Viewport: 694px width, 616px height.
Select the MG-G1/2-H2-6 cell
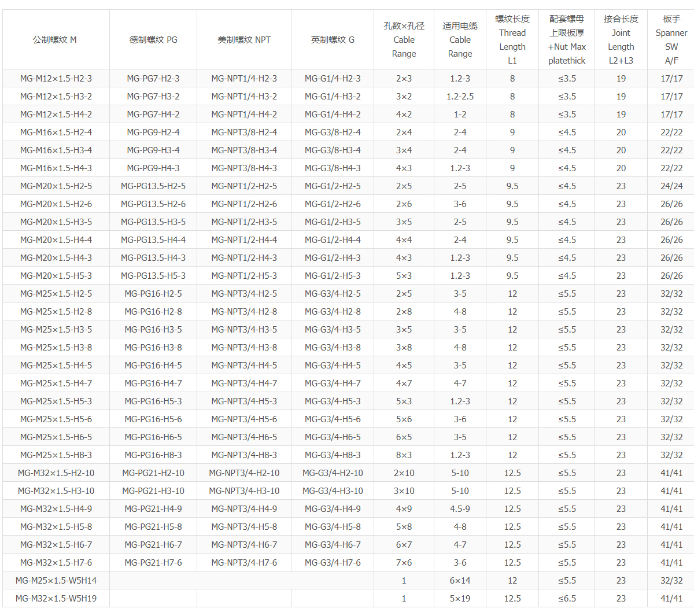(333, 204)
